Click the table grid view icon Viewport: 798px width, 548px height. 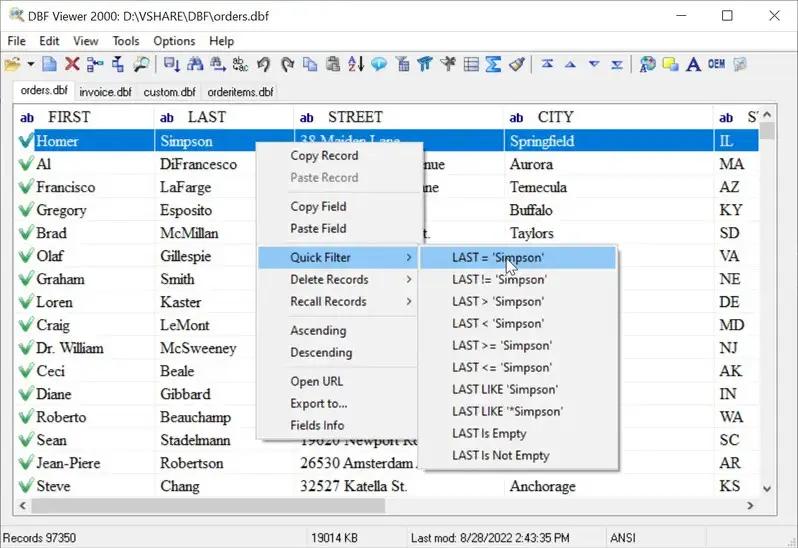[471, 64]
